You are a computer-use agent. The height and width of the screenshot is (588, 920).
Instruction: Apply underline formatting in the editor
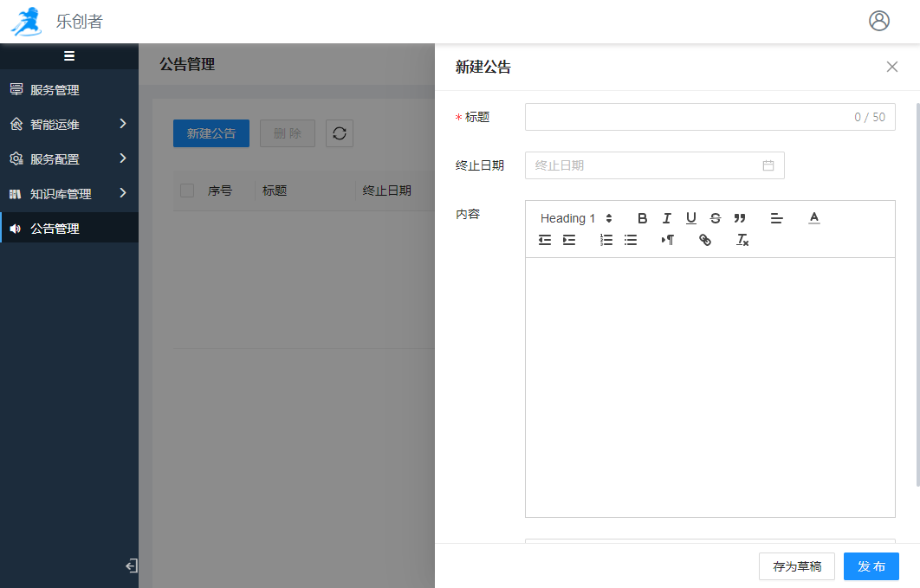coord(690,218)
